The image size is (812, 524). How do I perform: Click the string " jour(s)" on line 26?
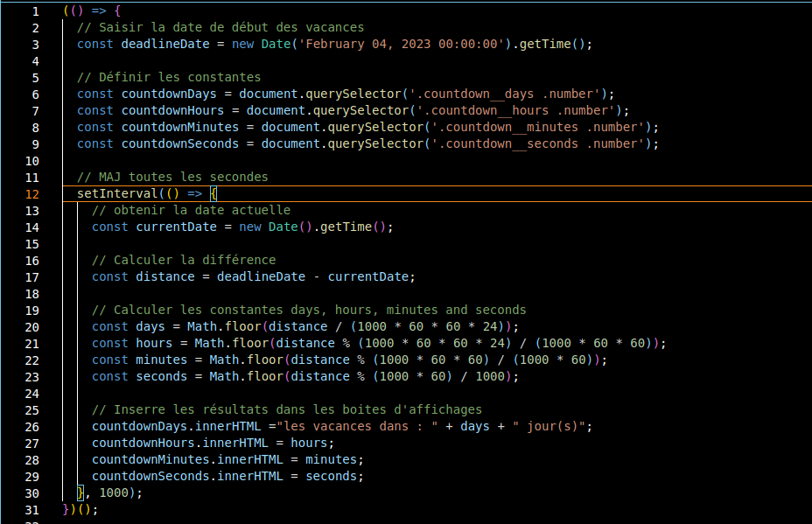(x=554, y=426)
